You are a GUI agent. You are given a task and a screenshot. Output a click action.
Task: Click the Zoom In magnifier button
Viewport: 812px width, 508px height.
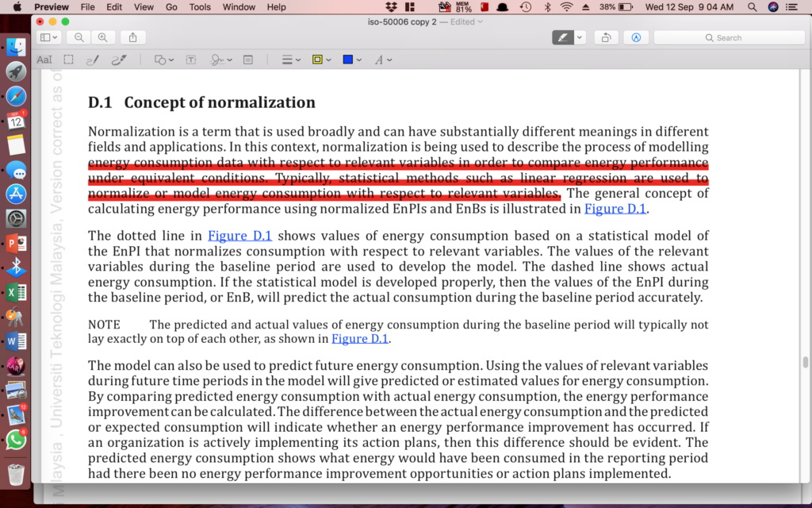pos(102,37)
